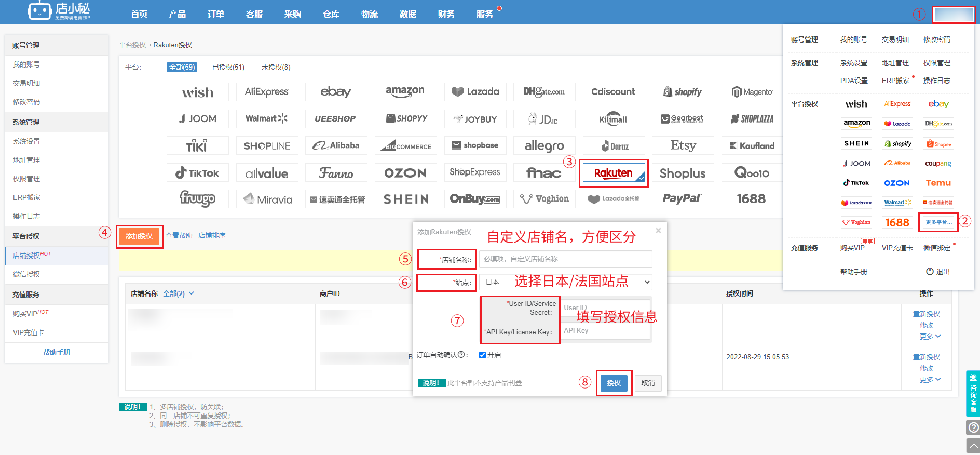Screen dimensions: 980x455
Task: Select the SHEIN tile in main grid
Action: point(405,199)
